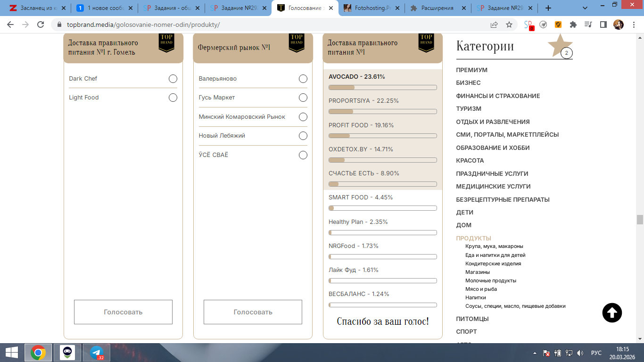Open the Windows Start menu
644x362 pixels.
(x=12, y=353)
